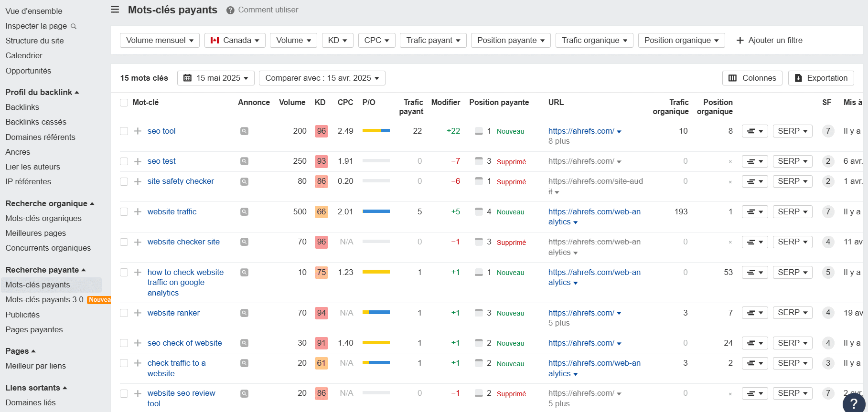
Task: Open position history chart for 'seo test'
Action: coord(755,161)
